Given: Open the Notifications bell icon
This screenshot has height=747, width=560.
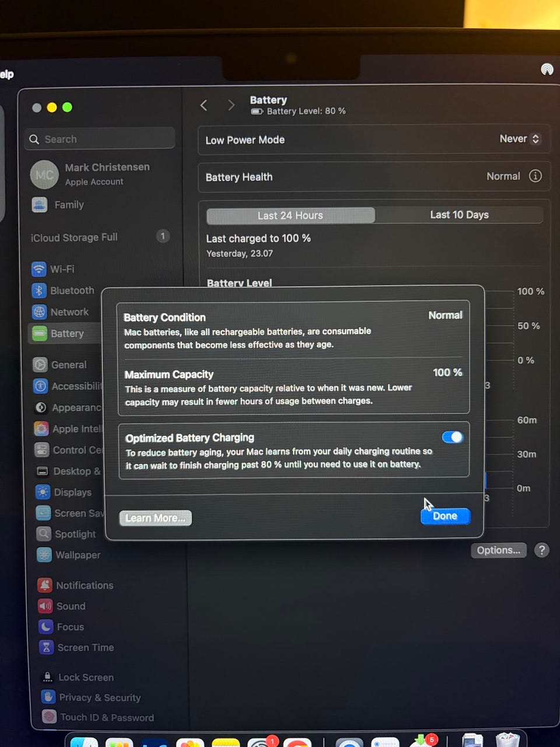Looking at the screenshot, I should click(x=45, y=585).
